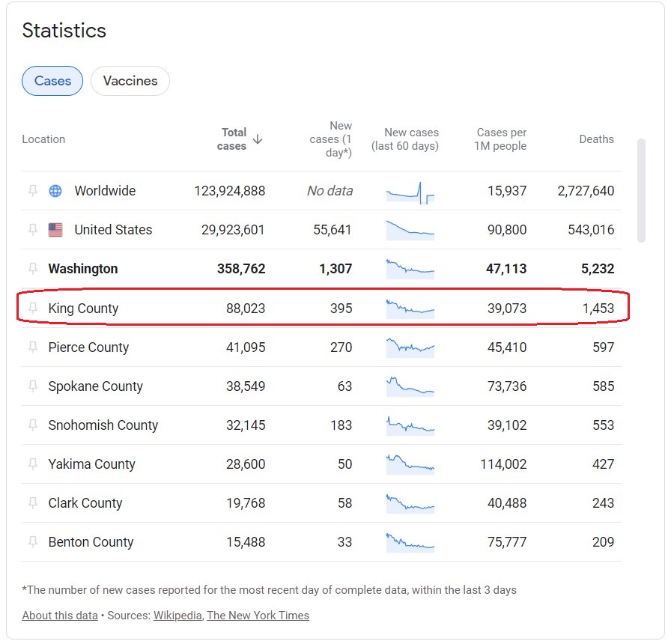Pin the Worldwide row
The image size is (668, 644).
(32, 191)
